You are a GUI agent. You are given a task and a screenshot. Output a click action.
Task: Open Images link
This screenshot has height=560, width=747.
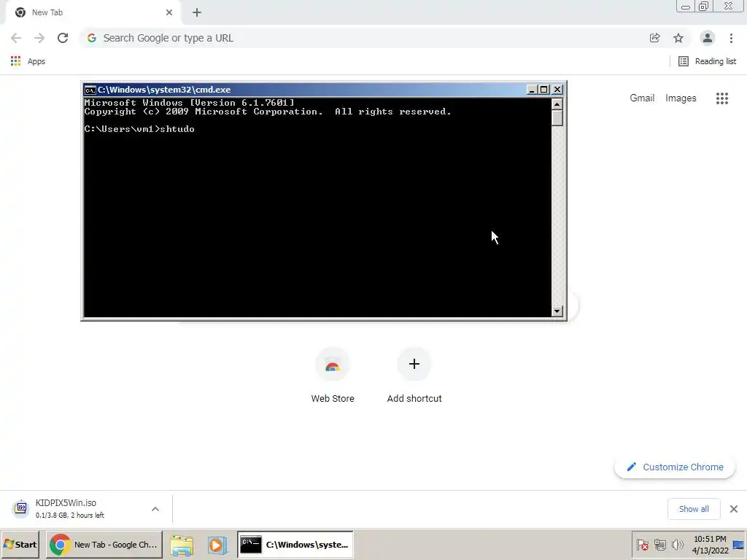click(x=681, y=98)
